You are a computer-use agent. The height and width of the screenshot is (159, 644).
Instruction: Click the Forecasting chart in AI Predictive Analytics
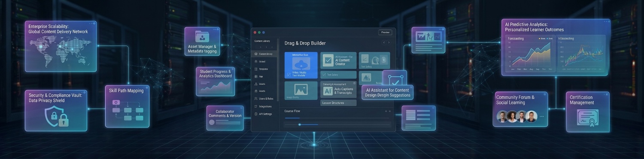tap(531, 53)
